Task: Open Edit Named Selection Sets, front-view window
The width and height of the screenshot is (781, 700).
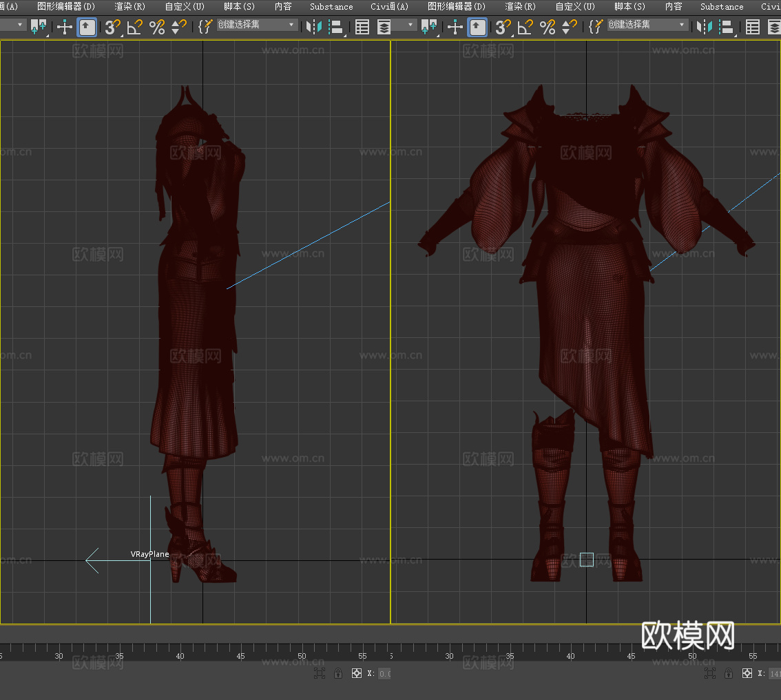Action: 595,26
